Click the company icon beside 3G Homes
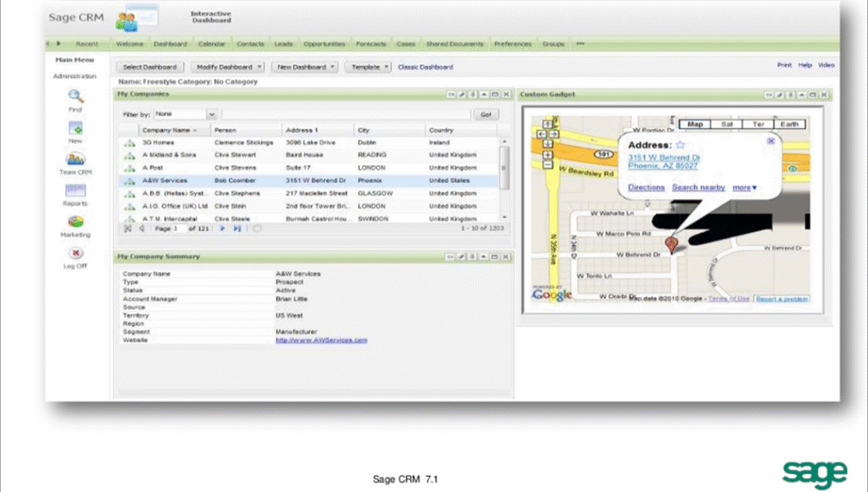868x492 pixels. coord(130,143)
